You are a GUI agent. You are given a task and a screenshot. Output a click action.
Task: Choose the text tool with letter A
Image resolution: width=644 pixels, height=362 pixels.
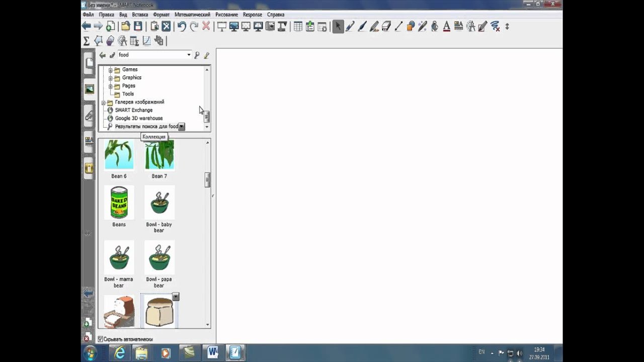tap(447, 27)
